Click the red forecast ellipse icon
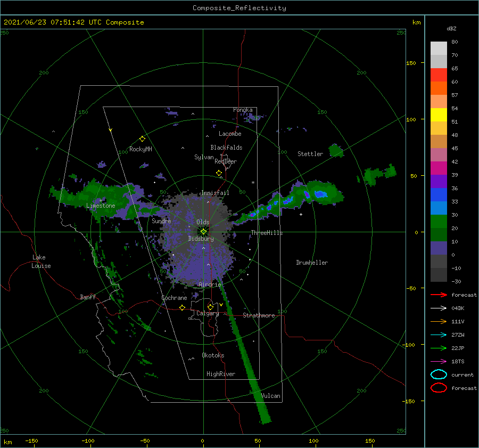The height and width of the screenshot is (448, 479). 439,388
